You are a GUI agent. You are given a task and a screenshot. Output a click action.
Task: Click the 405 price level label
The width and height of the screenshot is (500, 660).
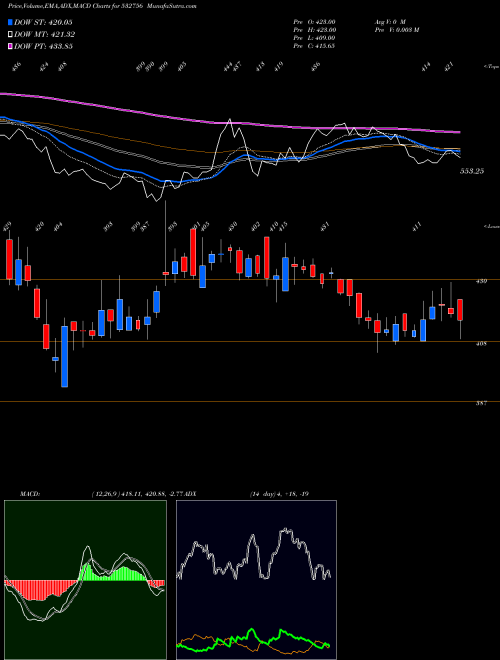point(482,343)
